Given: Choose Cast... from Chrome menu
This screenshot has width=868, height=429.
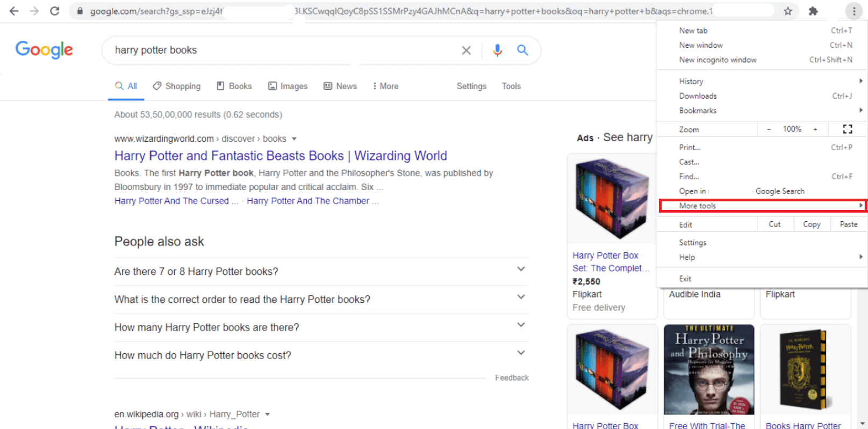Looking at the screenshot, I should [762, 162].
